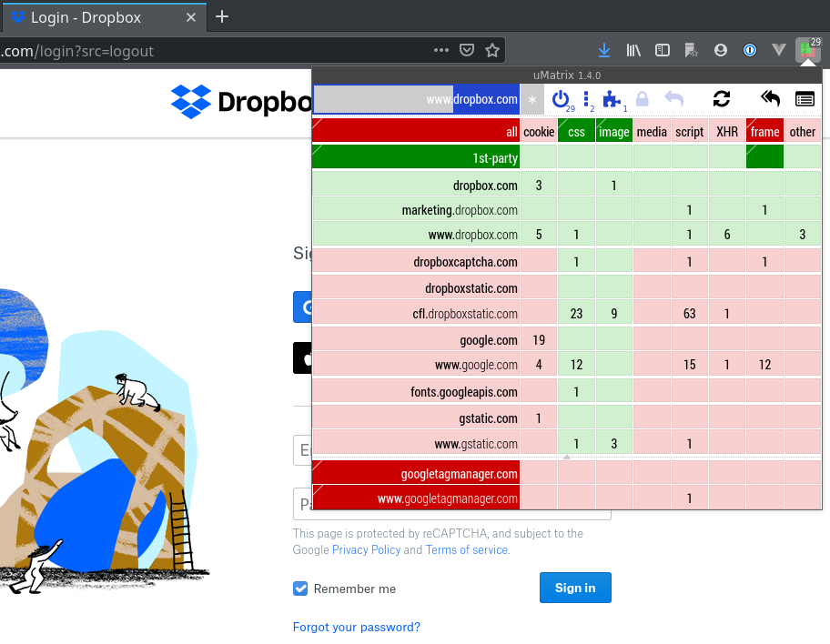Switch to the global asterisk scope
Viewport: 830px width, 644px height.
(532, 99)
